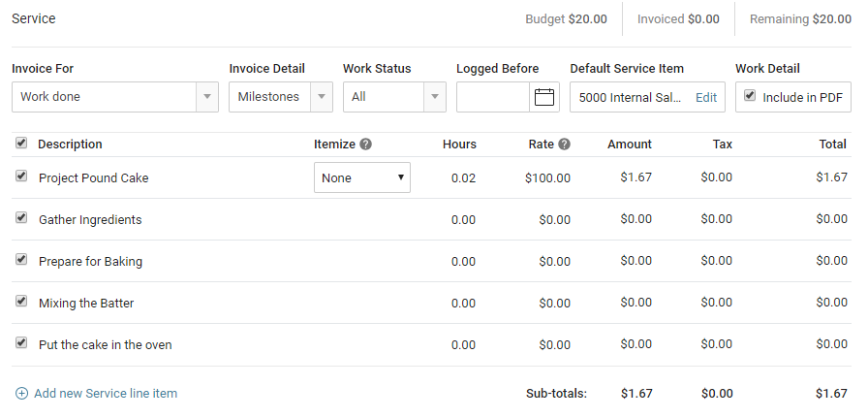Open the Itemize None dropdown
Image resolution: width=868 pixels, height=418 pixels.
pos(362,177)
